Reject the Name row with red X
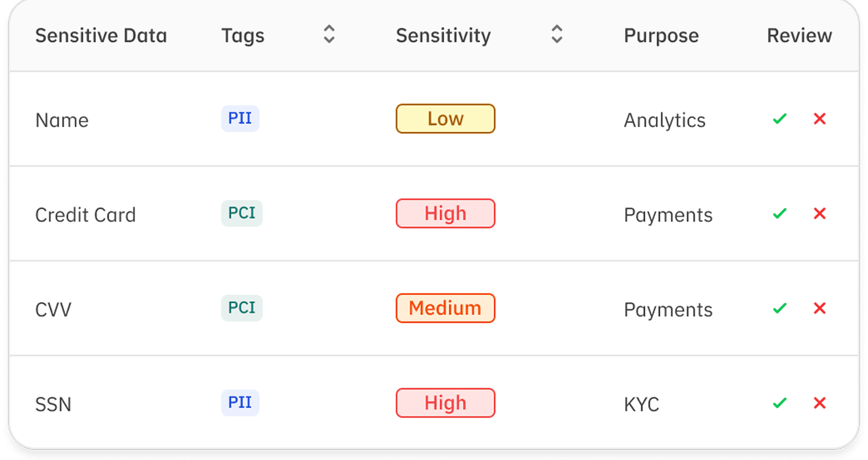Screen dimensions: 868x460 (x=820, y=119)
